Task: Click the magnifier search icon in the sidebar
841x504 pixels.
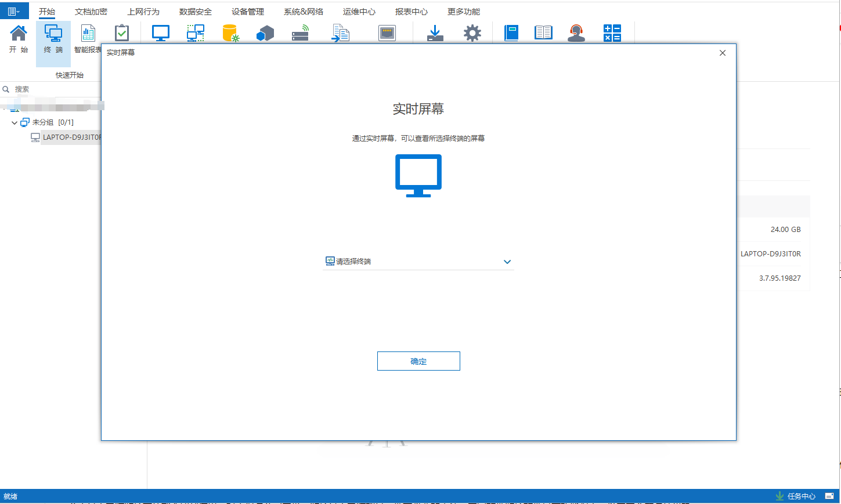Action: click(x=6, y=89)
